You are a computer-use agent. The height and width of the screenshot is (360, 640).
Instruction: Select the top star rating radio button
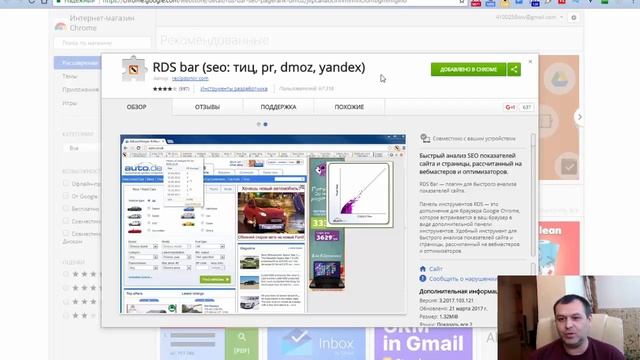66,274
